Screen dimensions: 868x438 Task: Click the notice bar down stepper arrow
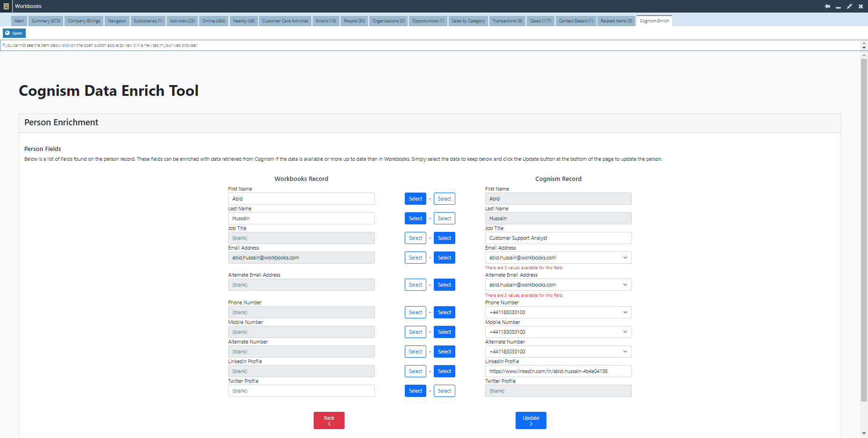click(x=864, y=48)
